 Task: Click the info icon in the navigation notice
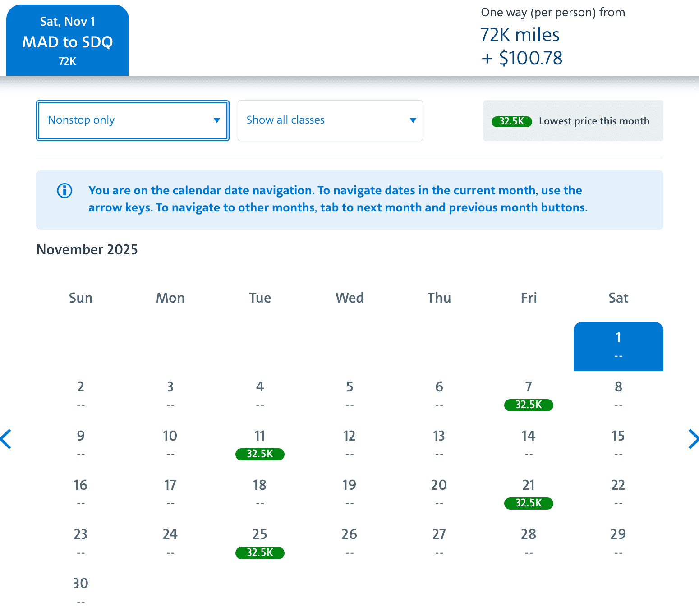64,191
